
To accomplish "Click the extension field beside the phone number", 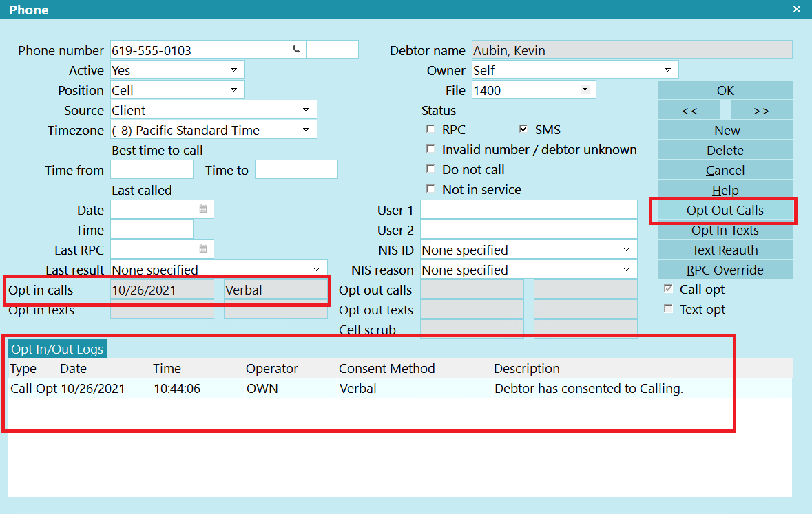I will 333,50.
